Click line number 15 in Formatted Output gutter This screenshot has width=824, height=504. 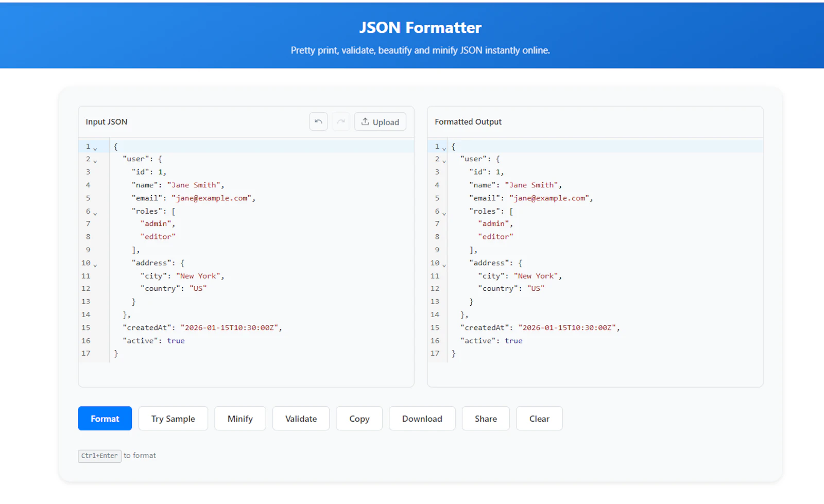tap(435, 327)
